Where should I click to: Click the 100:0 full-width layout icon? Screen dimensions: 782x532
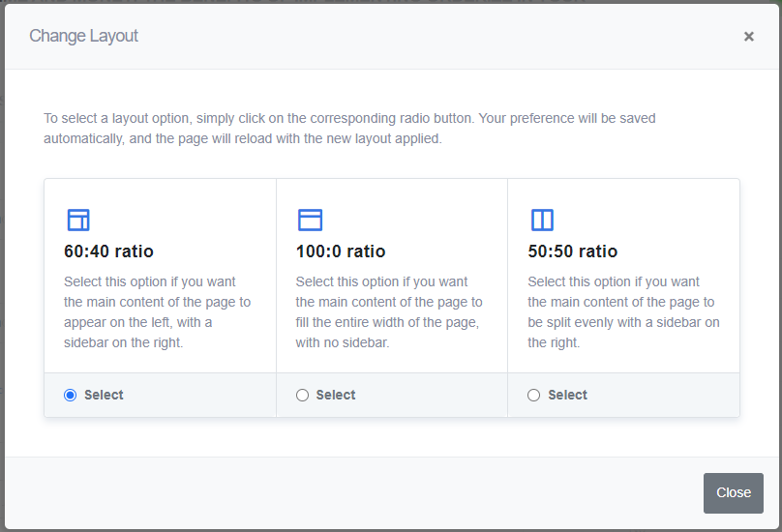tap(311, 220)
